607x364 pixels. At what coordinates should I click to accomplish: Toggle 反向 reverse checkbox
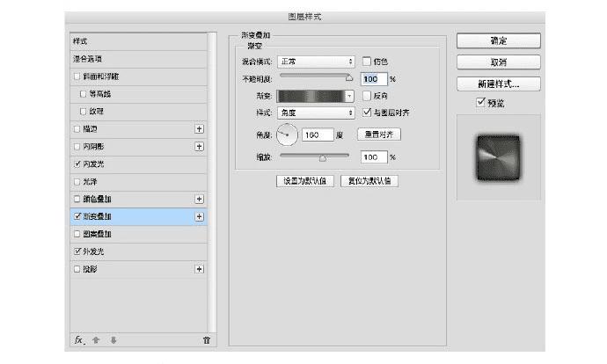pyautogui.click(x=366, y=96)
